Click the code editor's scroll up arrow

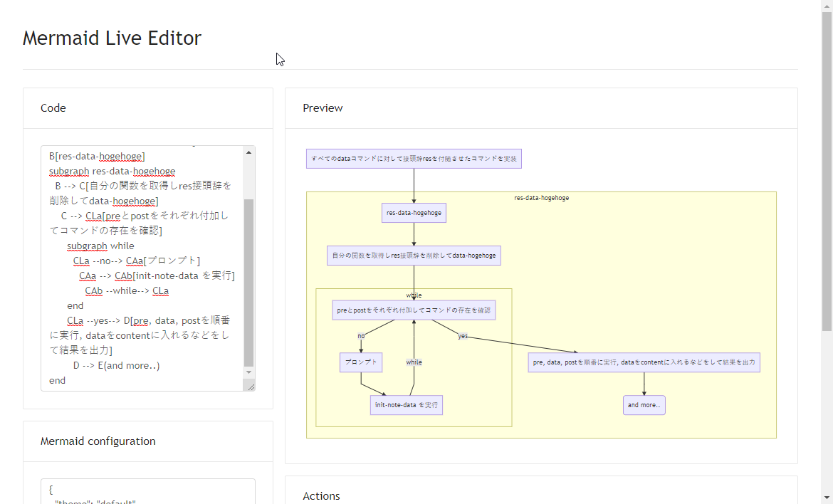pyautogui.click(x=248, y=152)
